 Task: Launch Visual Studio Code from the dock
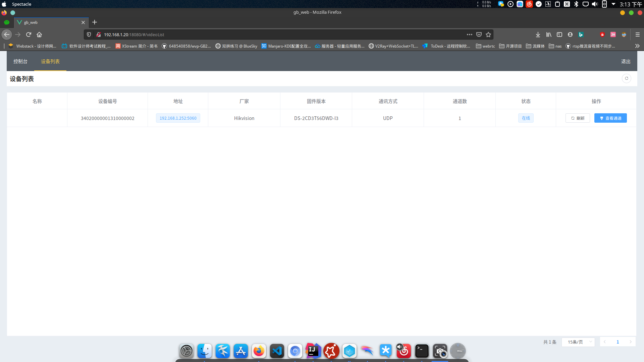[277, 351]
